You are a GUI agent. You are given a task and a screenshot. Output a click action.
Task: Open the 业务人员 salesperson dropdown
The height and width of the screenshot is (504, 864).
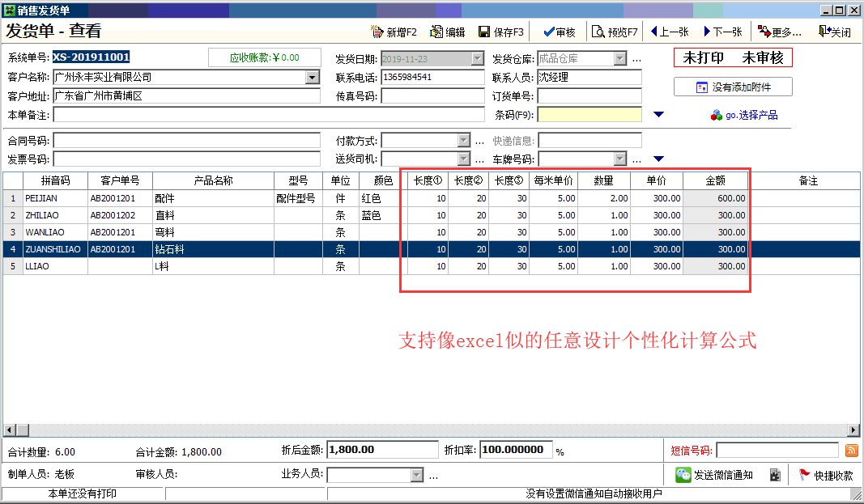[x=417, y=474]
